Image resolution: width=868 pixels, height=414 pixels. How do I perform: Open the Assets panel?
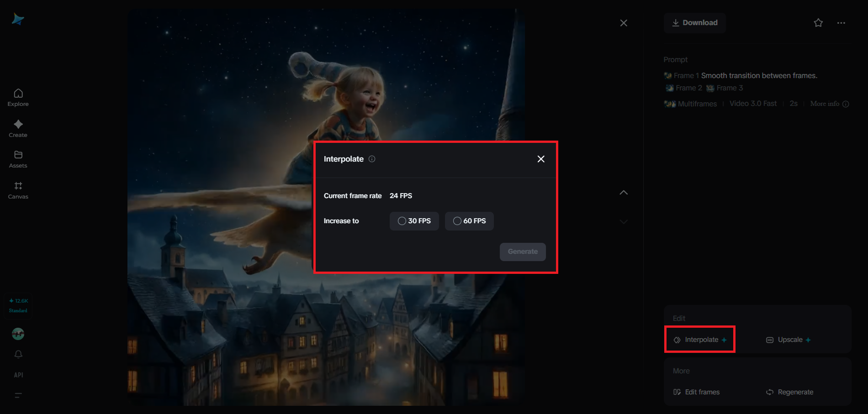coord(18,159)
